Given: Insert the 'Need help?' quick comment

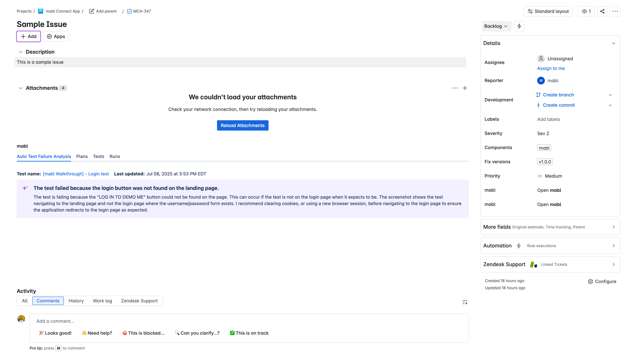Looking at the screenshot, I should point(97,333).
